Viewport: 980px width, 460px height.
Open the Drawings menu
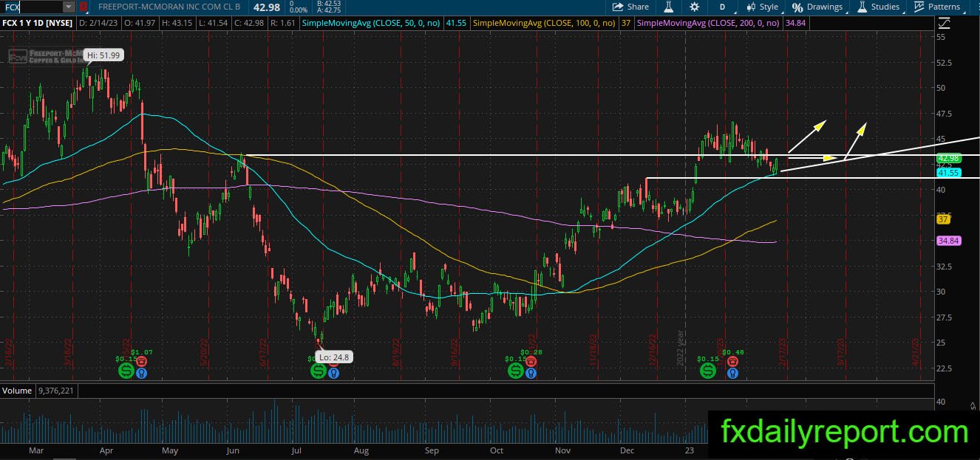pyautogui.click(x=817, y=7)
